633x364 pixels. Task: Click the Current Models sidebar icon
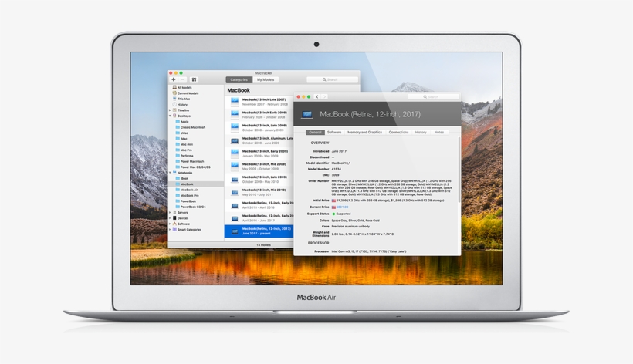coord(174,93)
